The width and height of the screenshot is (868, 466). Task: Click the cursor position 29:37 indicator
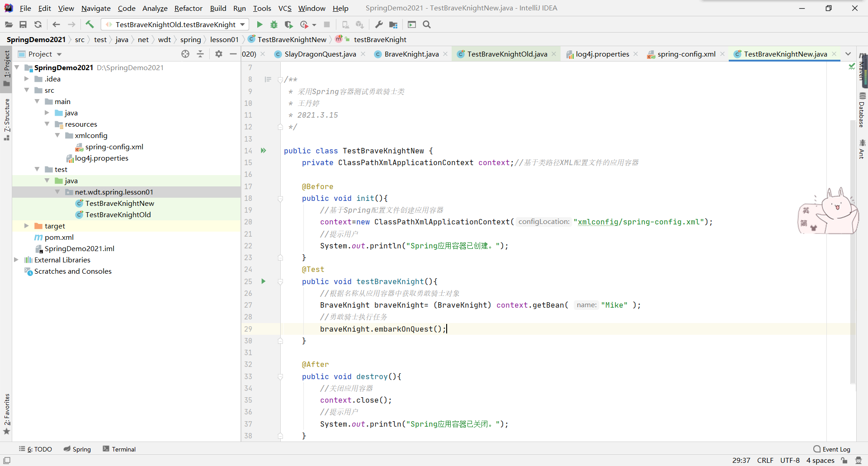pos(741,461)
